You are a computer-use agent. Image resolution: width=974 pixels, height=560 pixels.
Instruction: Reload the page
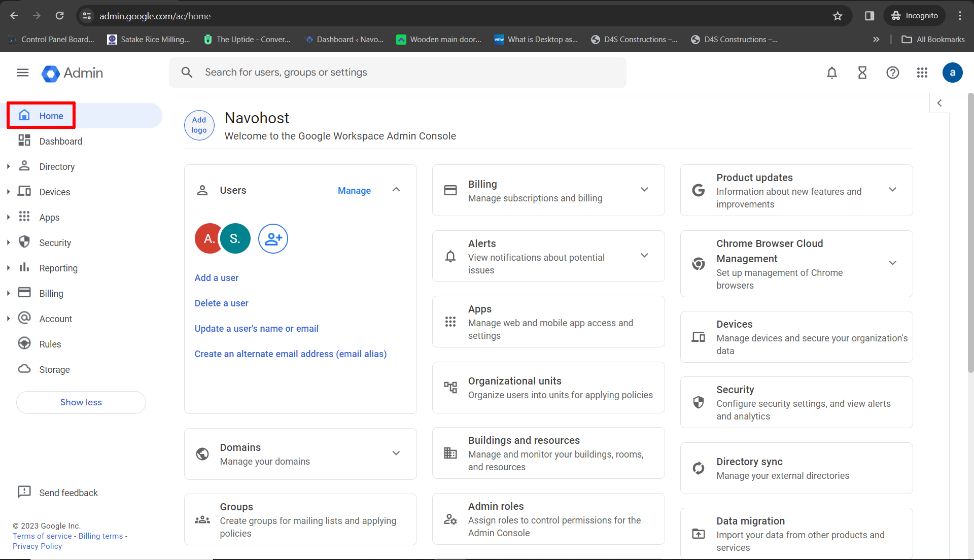(x=60, y=16)
